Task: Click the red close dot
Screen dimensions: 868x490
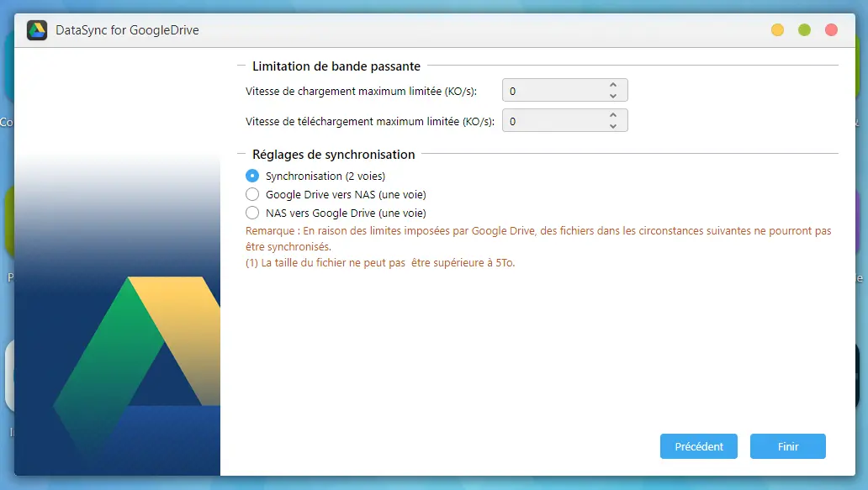Action: pyautogui.click(x=830, y=29)
